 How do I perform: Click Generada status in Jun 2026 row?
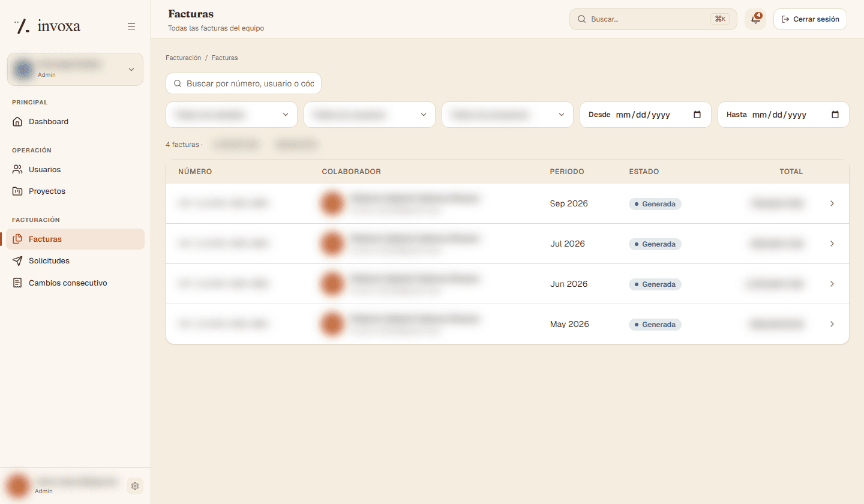coord(655,284)
